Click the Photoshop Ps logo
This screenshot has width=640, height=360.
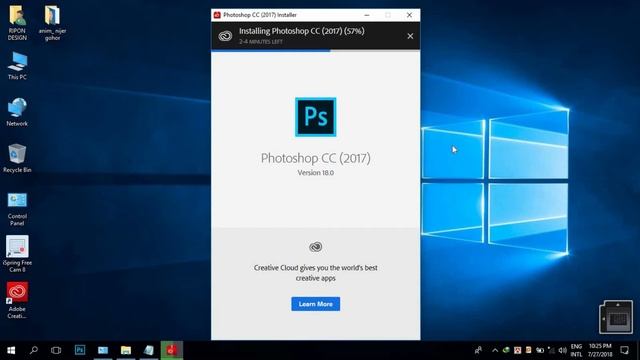coord(316,117)
